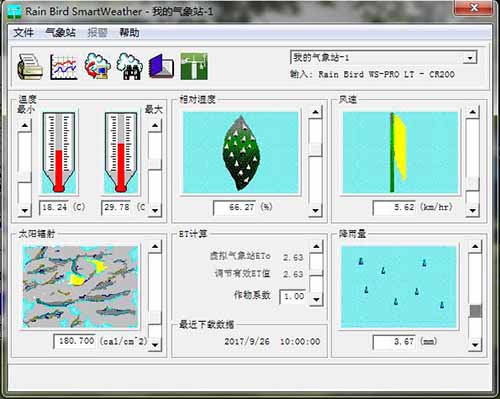Click the binoculars weather view icon
The width and height of the screenshot is (500, 399).
point(130,66)
